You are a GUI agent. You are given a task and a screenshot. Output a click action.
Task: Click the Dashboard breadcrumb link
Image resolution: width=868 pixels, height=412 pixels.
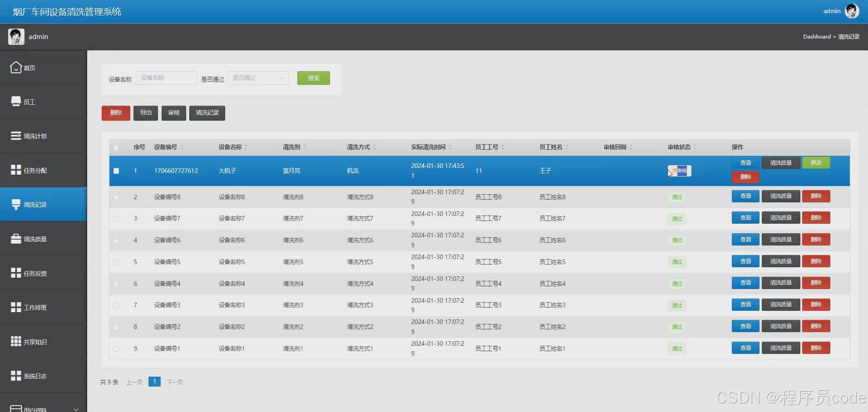817,36
